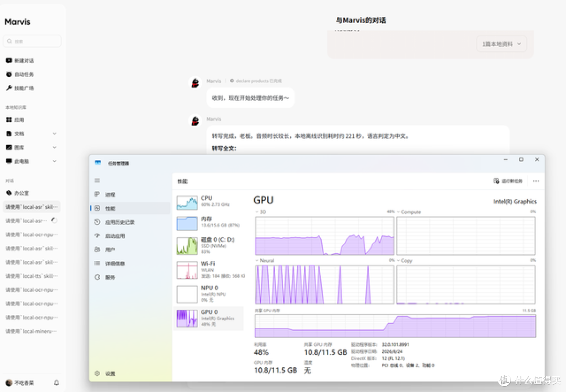Click 运行新任务 in Task Manager

tap(508, 181)
